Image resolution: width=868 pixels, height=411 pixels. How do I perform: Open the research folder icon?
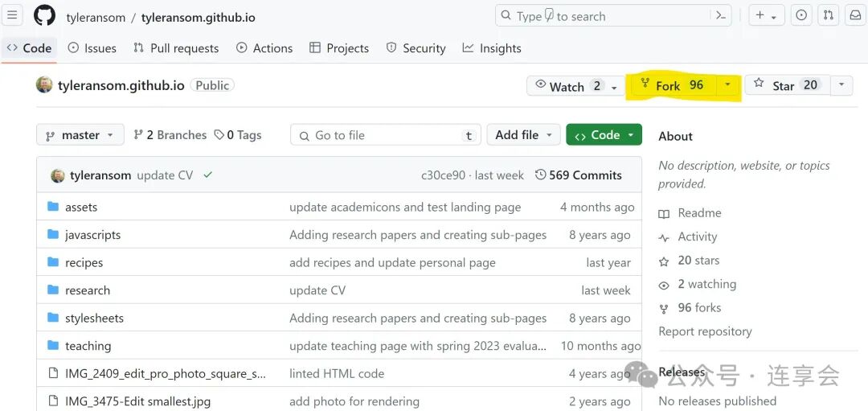53,290
